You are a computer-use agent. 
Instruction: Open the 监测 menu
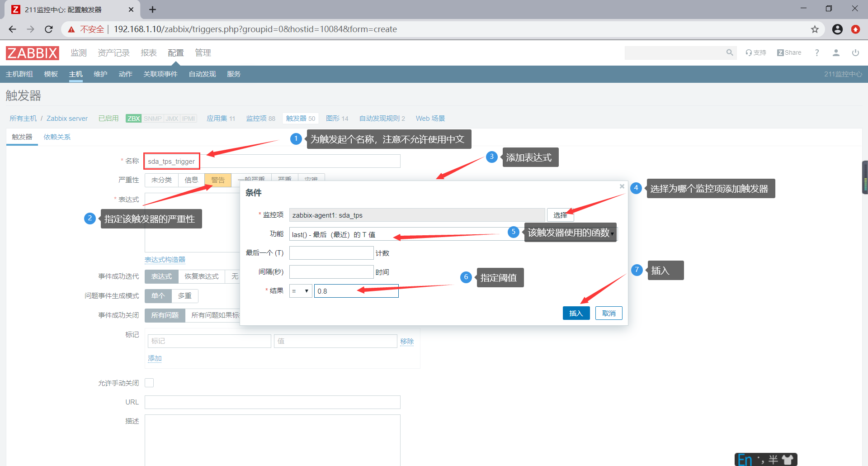click(79, 53)
